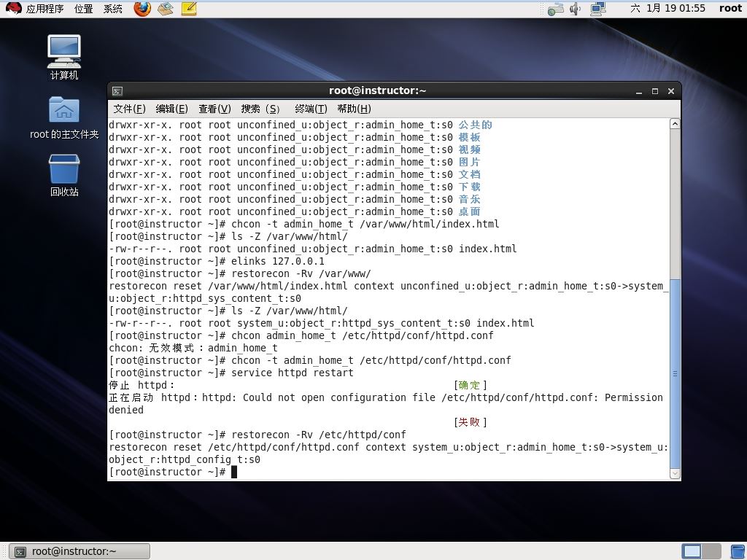Click the removable device tray icon

click(x=555, y=9)
